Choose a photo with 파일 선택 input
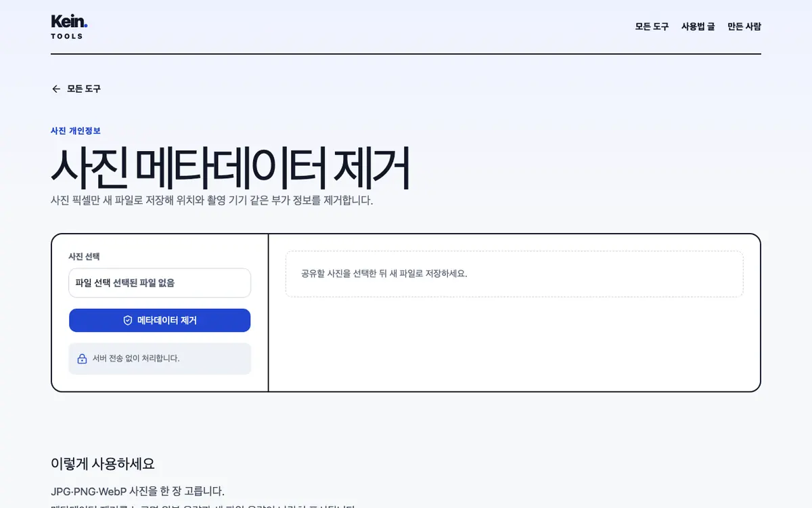Viewport: 812px width, 508px height. (x=160, y=283)
